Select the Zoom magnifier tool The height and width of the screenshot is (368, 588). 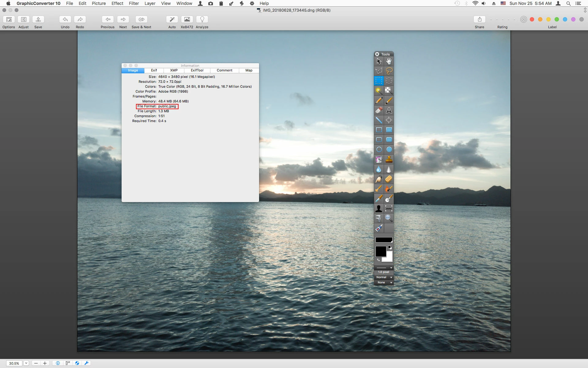389,218
